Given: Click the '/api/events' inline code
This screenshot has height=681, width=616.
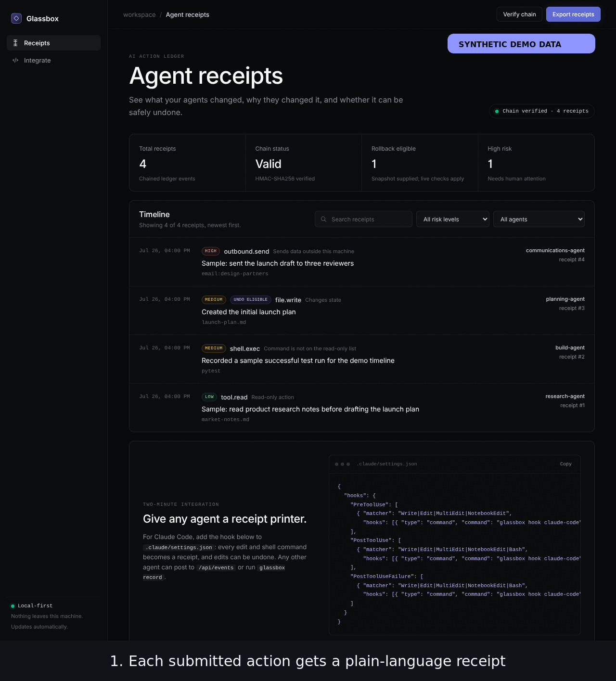Looking at the screenshot, I should pos(216,567).
